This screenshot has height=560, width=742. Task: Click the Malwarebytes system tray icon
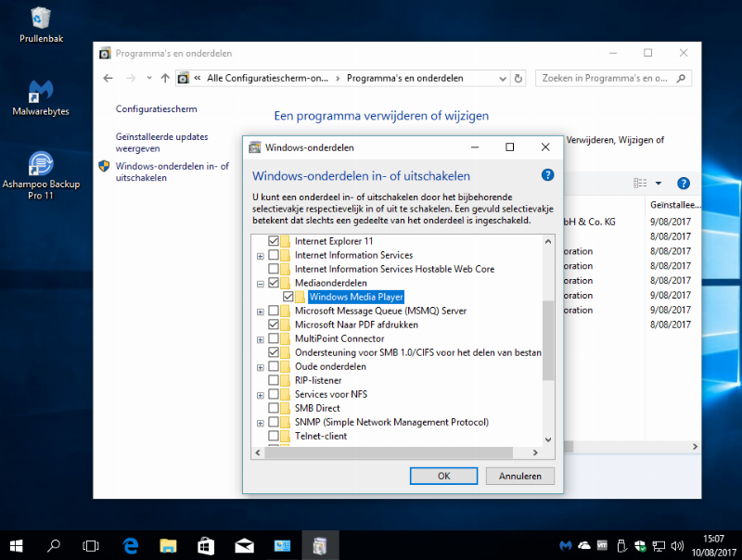tap(566, 545)
